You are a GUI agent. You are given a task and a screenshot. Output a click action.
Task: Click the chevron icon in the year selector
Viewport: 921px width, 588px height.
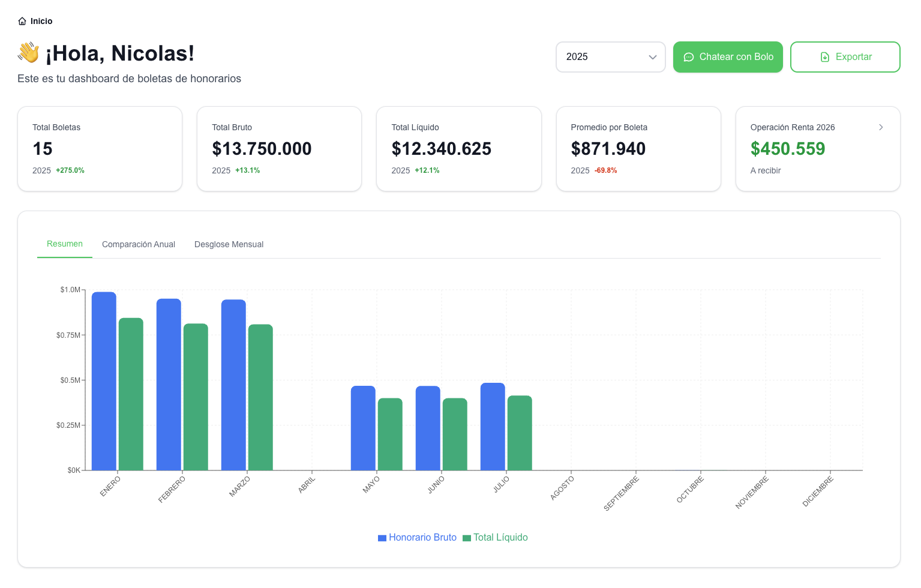[652, 57]
